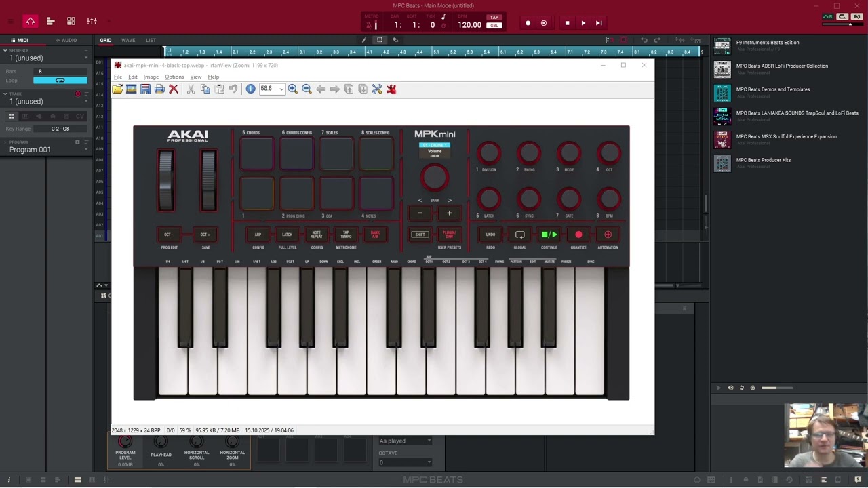Screen dimensions: 868x488
Task: Click the transport Record button
Action: 528,23
